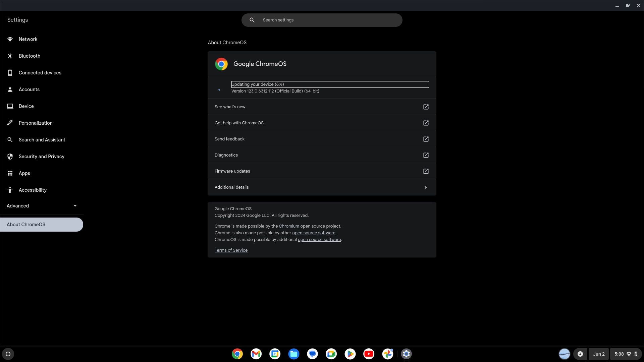
Task: Click the Search settings field
Action: pyautogui.click(x=322, y=20)
